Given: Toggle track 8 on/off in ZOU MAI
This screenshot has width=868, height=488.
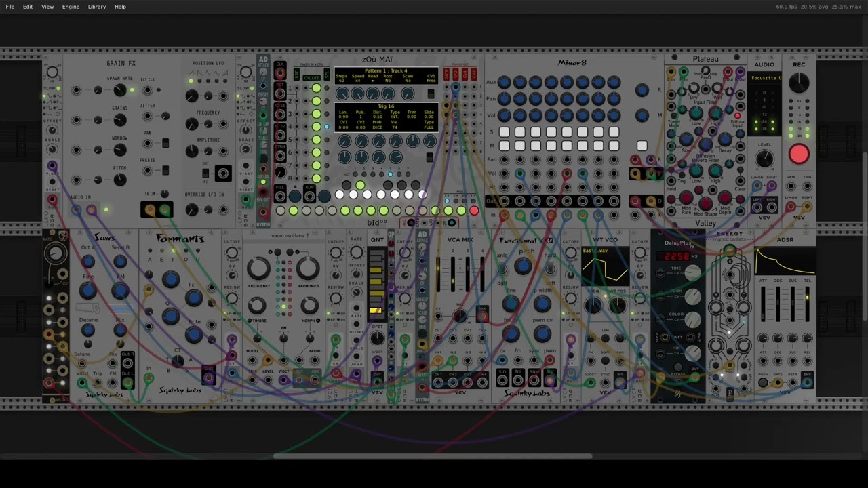Looking at the screenshot, I should [x=316, y=178].
